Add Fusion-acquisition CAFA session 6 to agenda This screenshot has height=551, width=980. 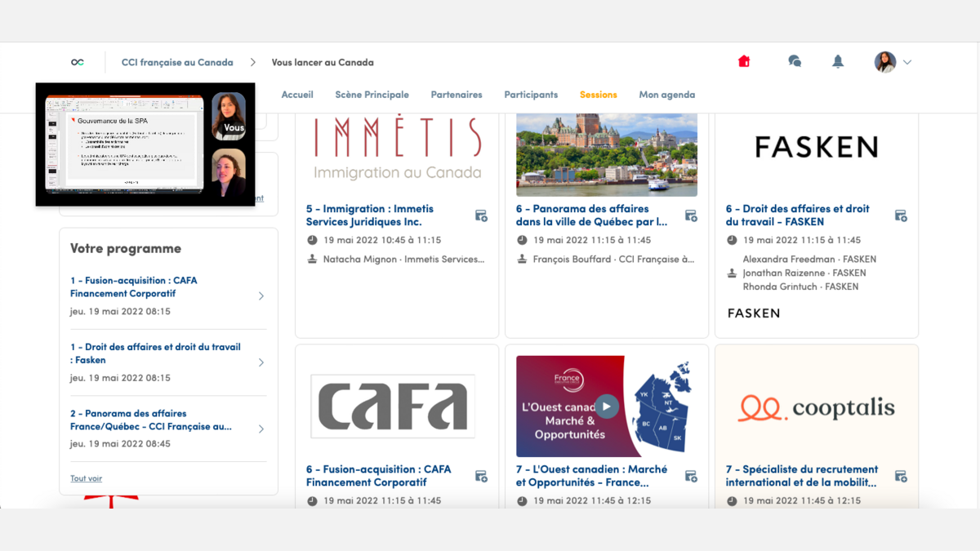(x=481, y=476)
